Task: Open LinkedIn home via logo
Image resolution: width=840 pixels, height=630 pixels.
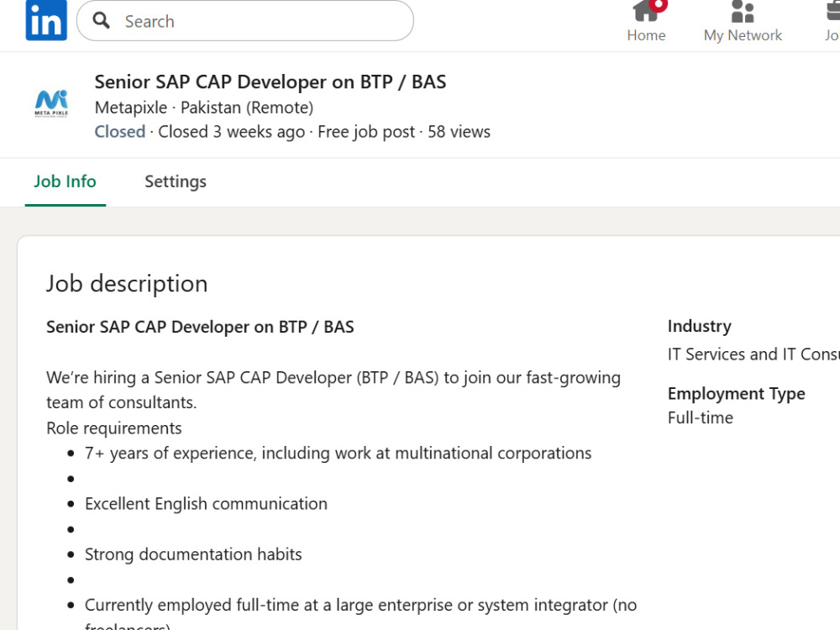Action: pyautogui.click(x=46, y=20)
